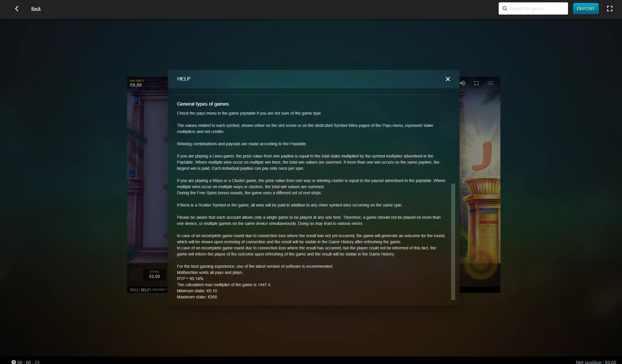Screen dimensions: 622x364
Task: Toggle fullscreen icon in top bar
Action: click(610, 9)
